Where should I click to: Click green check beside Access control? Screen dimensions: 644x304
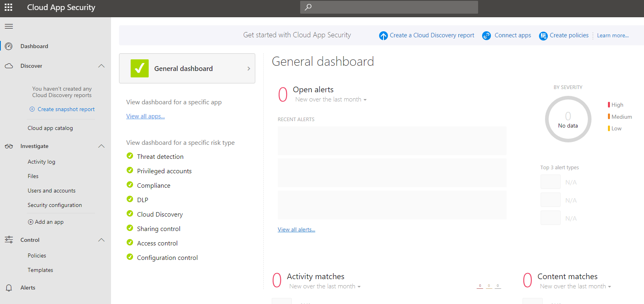click(x=130, y=242)
